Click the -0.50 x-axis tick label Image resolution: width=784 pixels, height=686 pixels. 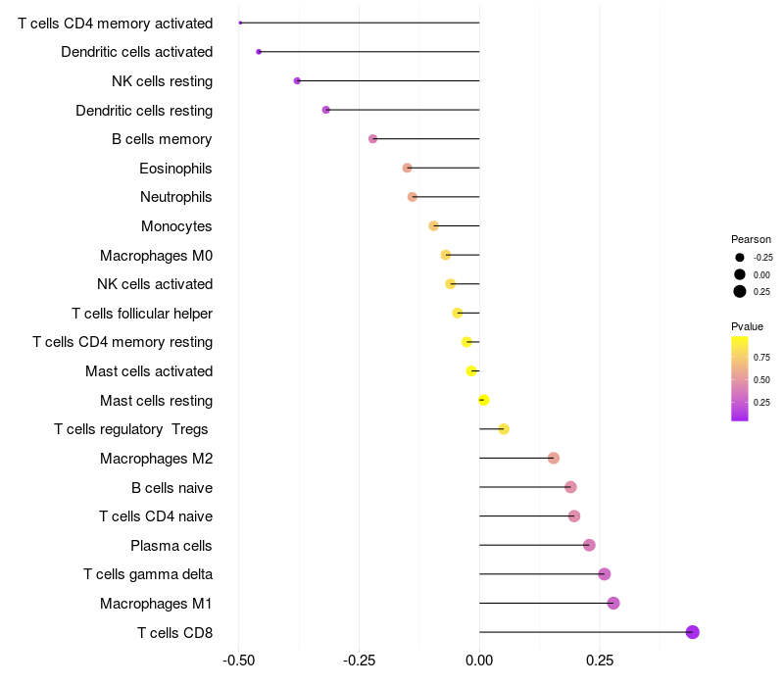pos(238,661)
